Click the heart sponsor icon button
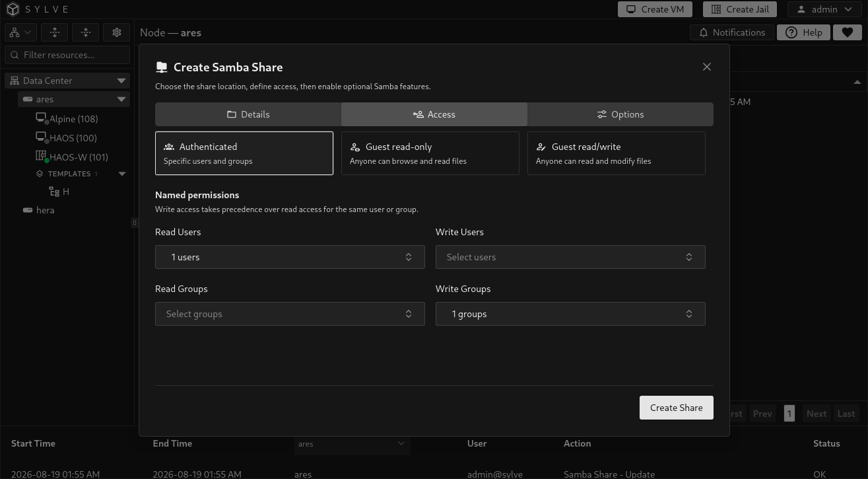 (848, 32)
